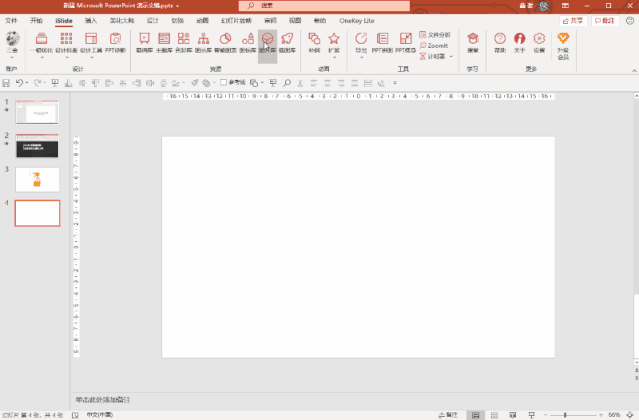Viewport: 639px width, 420px height.
Task: Open the 计时器 timer tool
Action: coord(432,57)
